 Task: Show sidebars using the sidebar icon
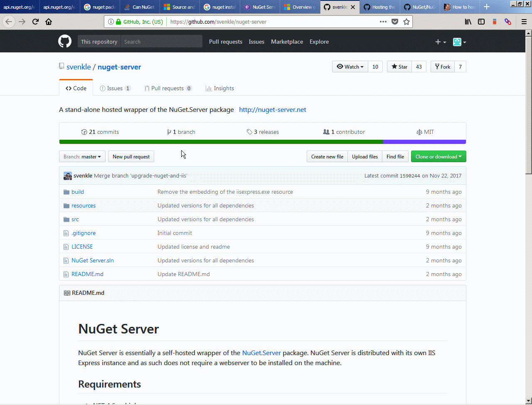pyautogui.click(x=481, y=22)
